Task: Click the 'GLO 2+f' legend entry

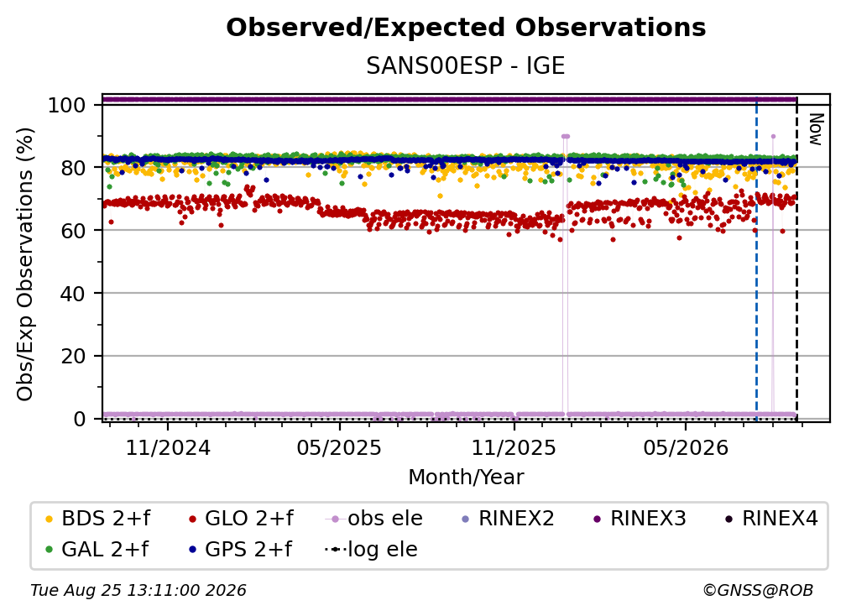Action: click(241, 519)
